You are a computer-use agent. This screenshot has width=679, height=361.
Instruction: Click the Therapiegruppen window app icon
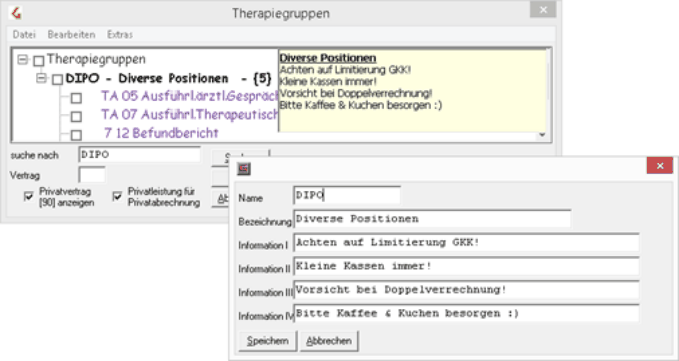coord(16,13)
